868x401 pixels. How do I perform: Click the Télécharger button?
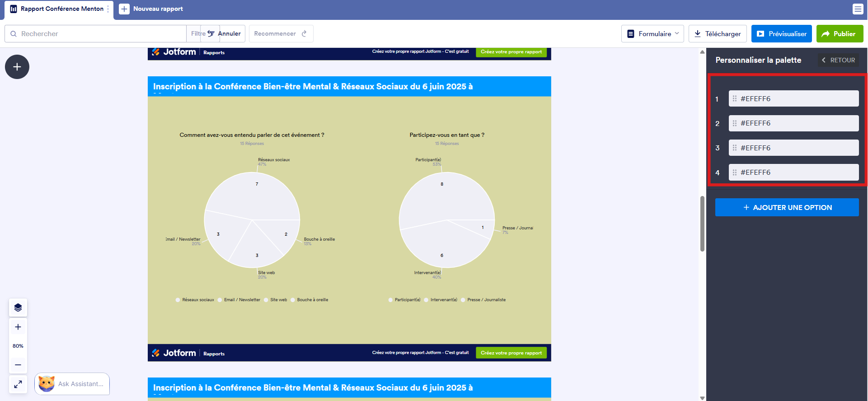[x=718, y=34]
